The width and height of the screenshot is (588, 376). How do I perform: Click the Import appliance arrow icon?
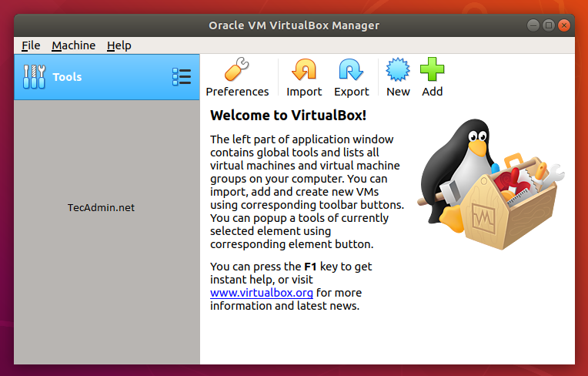coord(304,69)
